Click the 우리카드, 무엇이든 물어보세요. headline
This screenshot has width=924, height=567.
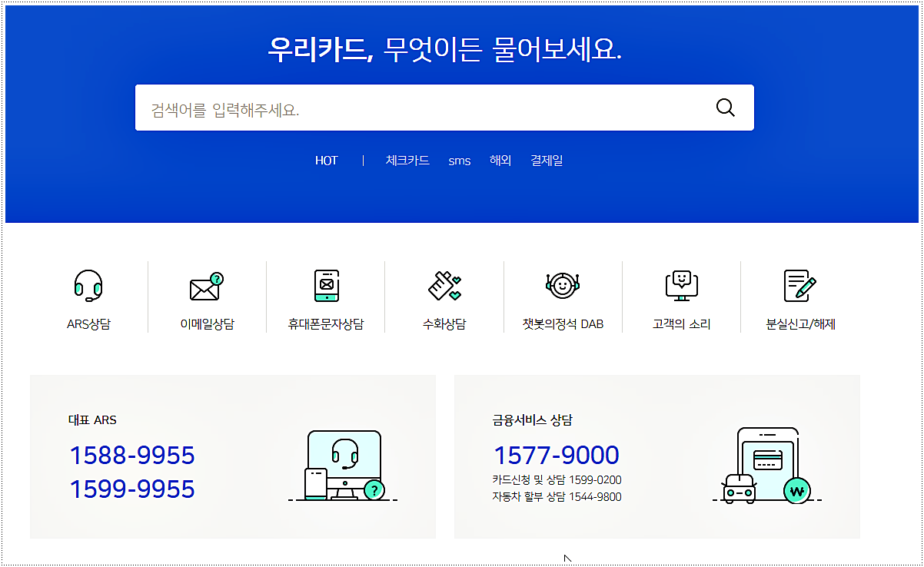pos(444,50)
